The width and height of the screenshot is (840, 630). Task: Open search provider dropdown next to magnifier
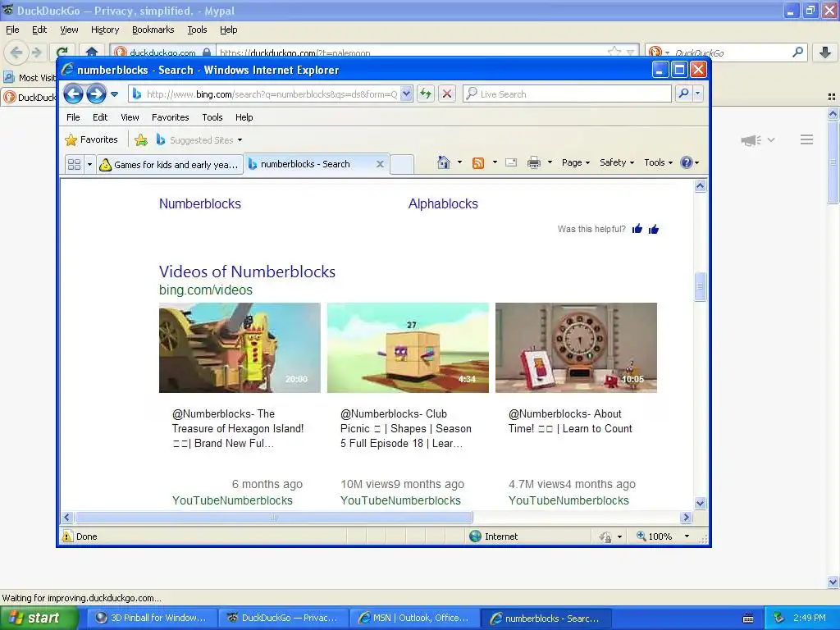(x=697, y=94)
